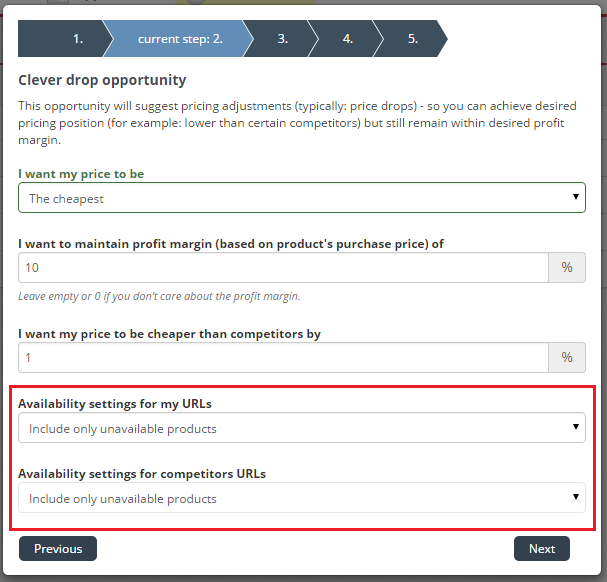
Task: Click the 'I want my price to be' label
Action: click(x=81, y=174)
